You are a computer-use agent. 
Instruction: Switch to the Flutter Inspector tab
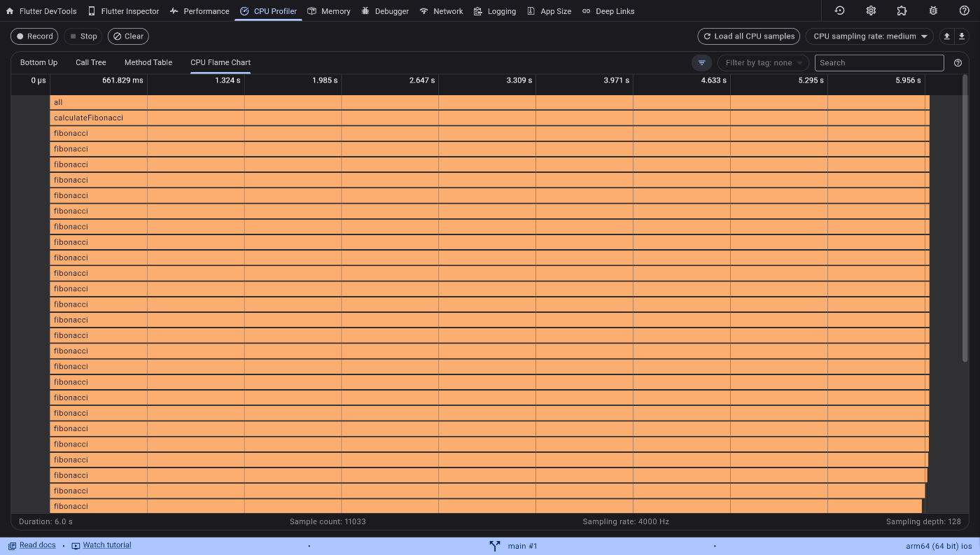tap(123, 11)
